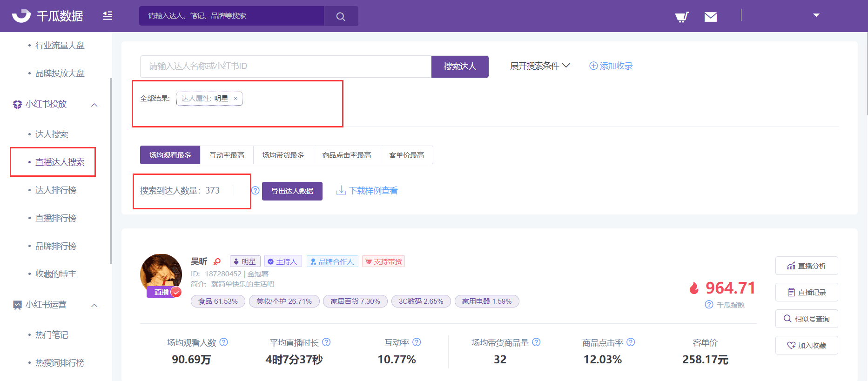The height and width of the screenshot is (381, 868).
Task: Click the 达人名称或小红书ID input field
Action: click(286, 66)
